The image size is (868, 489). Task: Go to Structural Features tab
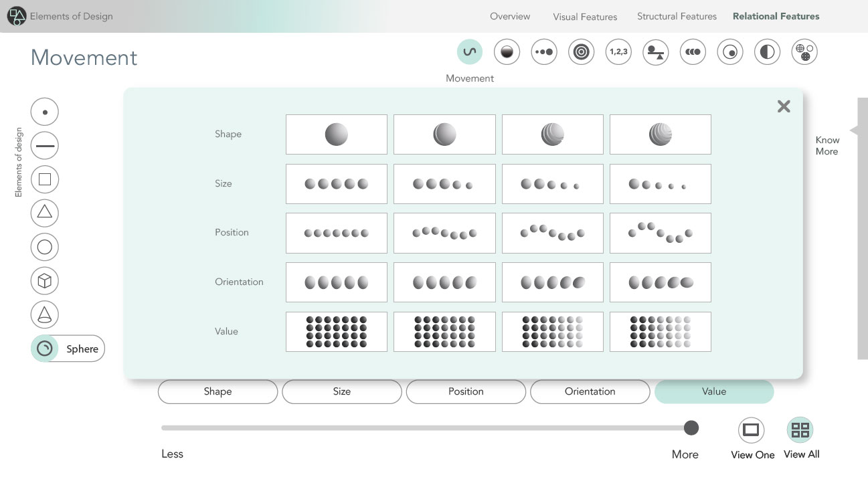pyautogui.click(x=676, y=16)
